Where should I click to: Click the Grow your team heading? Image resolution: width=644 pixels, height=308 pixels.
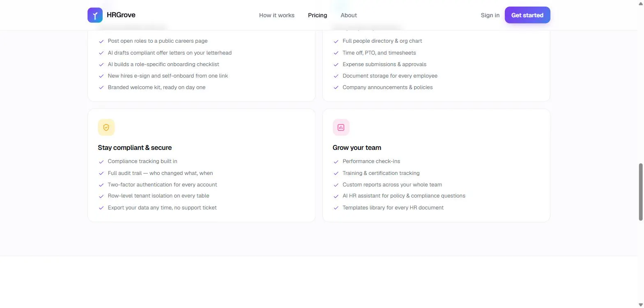click(x=357, y=147)
